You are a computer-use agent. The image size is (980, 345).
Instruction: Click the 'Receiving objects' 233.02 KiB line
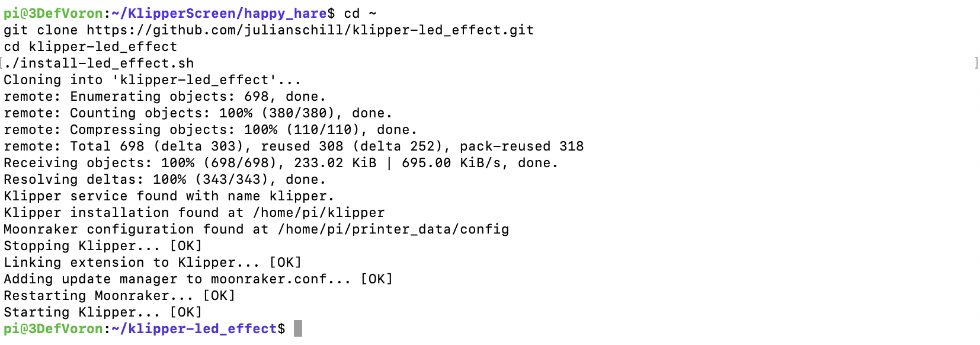coord(281,163)
